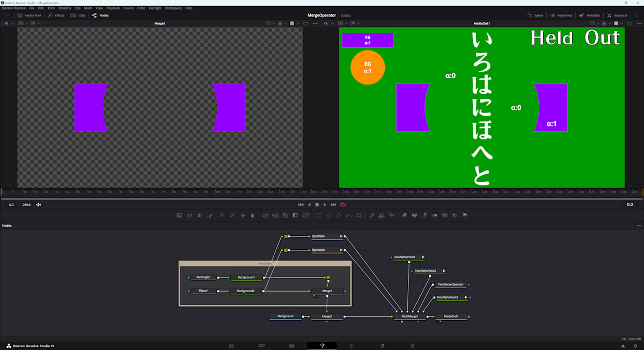Click the current time field at right

tap(630, 205)
